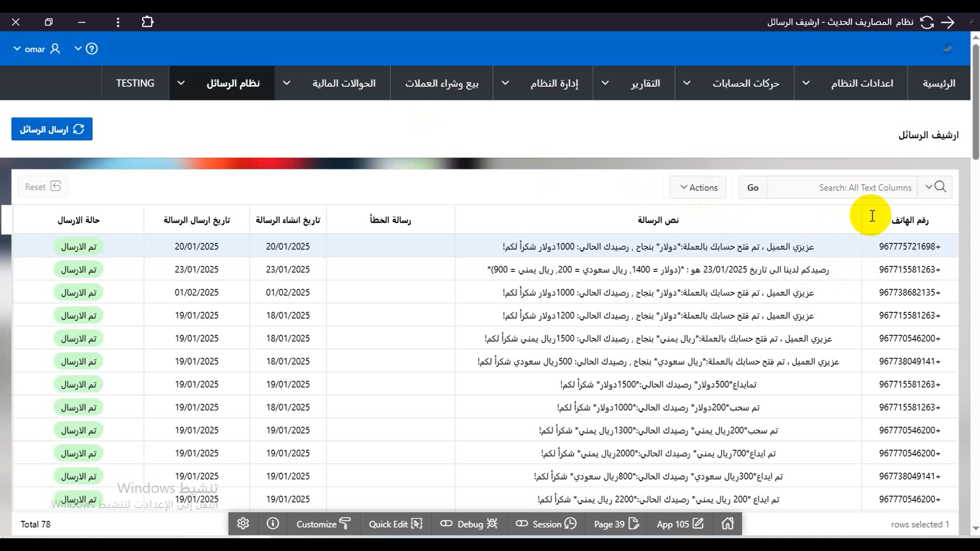Click send date 01/02/2025 cell
The height and width of the screenshot is (551, 980).
(197, 292)
